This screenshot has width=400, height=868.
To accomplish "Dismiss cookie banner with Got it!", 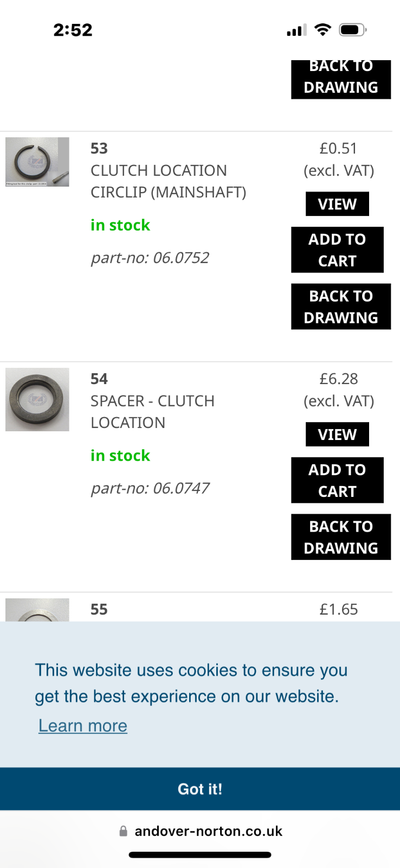I will click(x=200, y=789).
